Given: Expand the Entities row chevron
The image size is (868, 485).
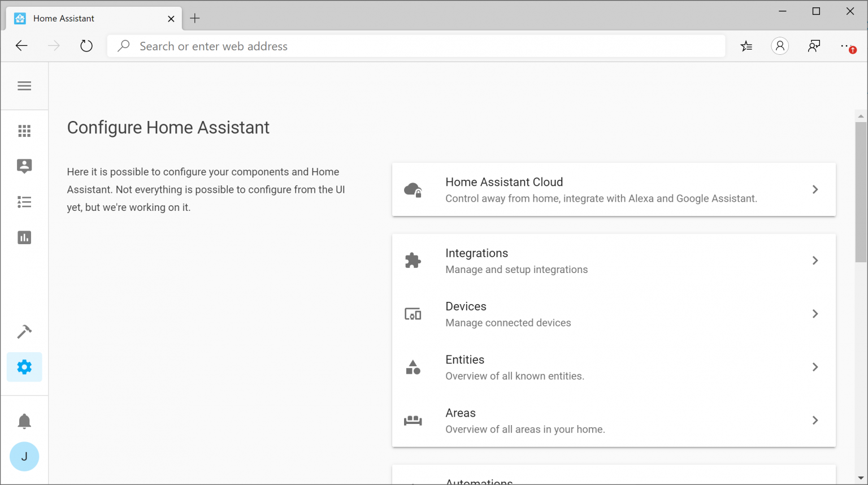Looking at the screenshot, I should pos(815,367).
